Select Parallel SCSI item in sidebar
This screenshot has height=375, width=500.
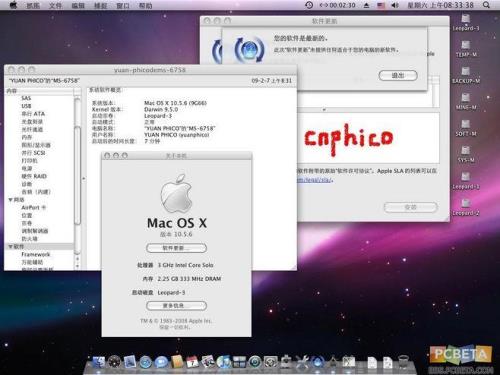click(x=33, y=153)
